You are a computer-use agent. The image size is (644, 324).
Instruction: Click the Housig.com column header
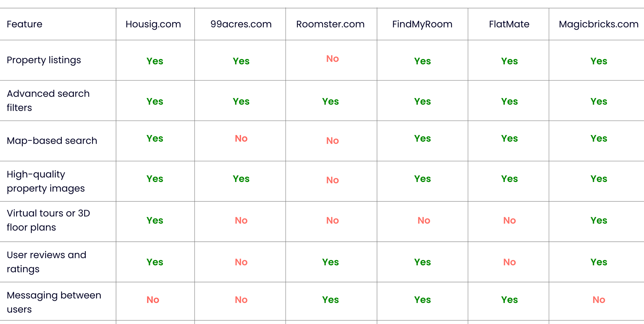(x=153, y=25)
